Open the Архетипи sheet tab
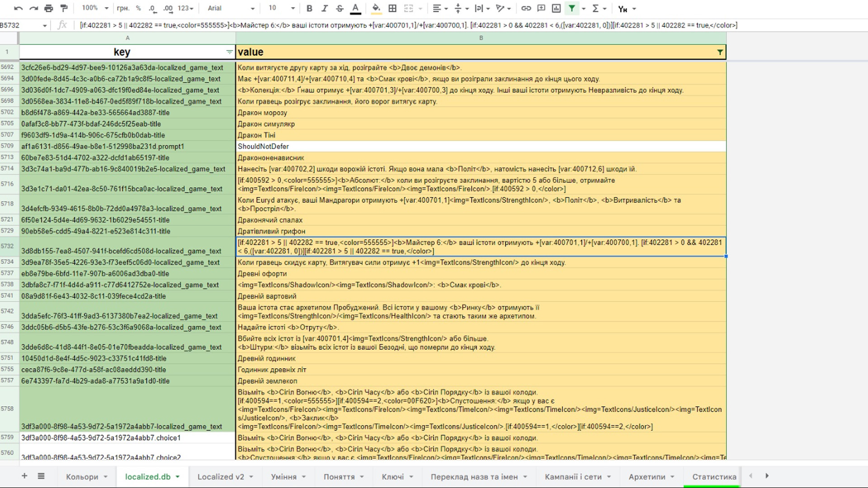The height and width of the screenshot is (488, 868). [x=647, y=477]
